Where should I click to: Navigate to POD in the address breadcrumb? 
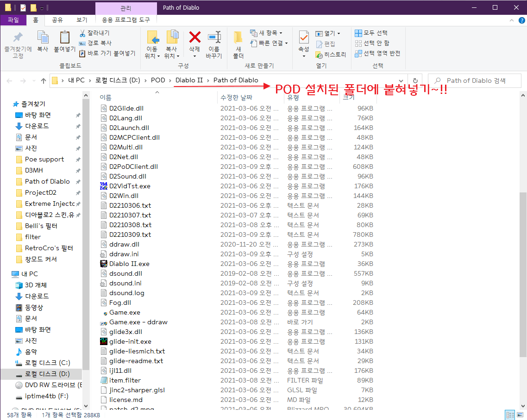[157, 80]
